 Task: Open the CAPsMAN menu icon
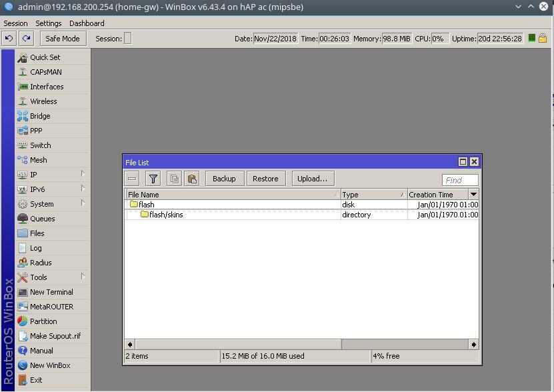click(23, 72)
